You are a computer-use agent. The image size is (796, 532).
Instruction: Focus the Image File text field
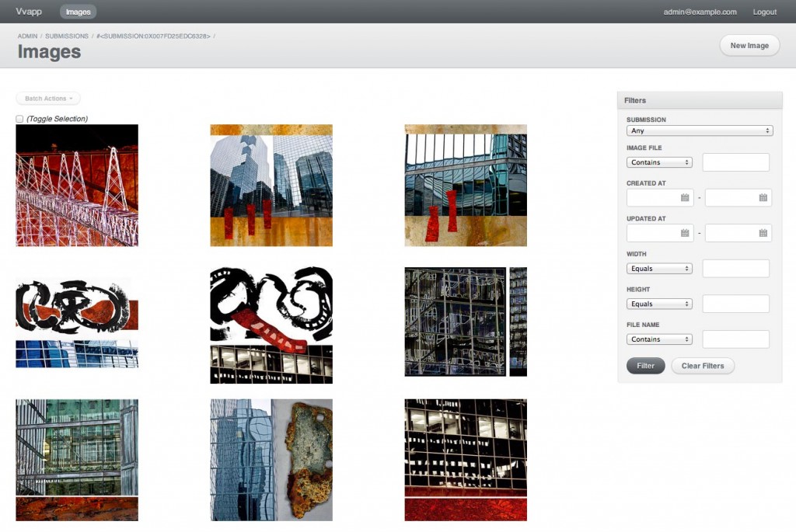735,162
